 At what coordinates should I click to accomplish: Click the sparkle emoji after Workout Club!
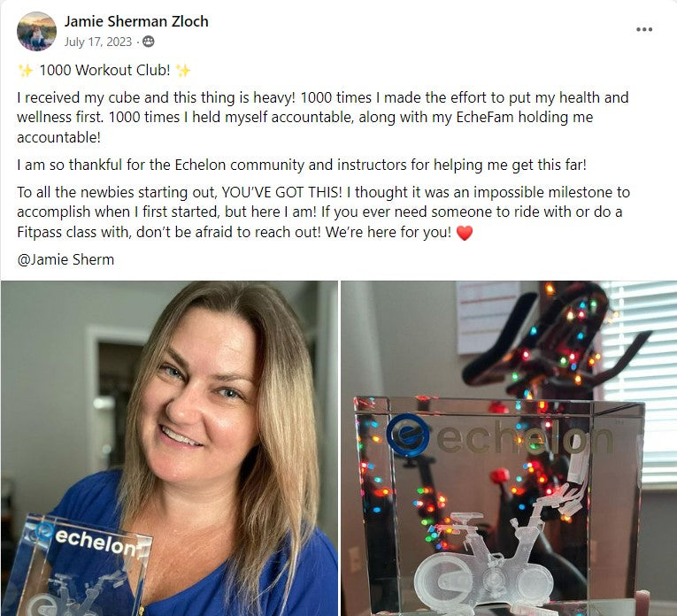pos(183,70)
